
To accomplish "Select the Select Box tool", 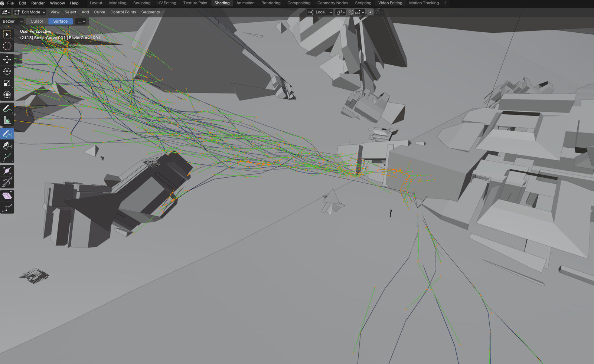I will click(x=7, y=34).
